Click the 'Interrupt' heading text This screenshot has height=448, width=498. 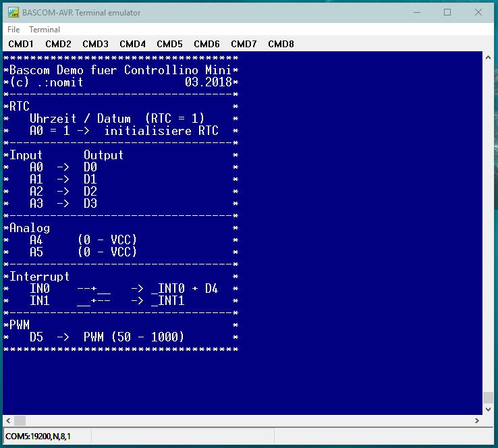(x=39, y=276)
